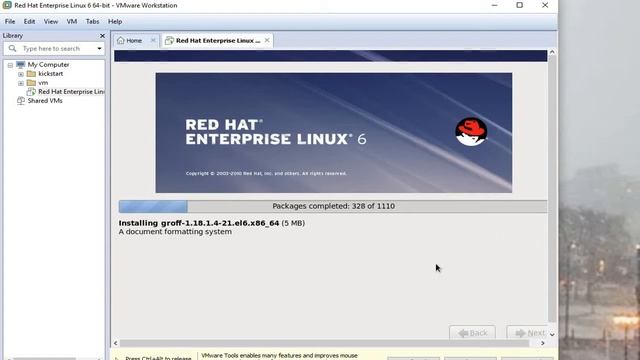Click the kickstart folder icon
Viewport: 640px width, 360px height.
pos(31,73)
